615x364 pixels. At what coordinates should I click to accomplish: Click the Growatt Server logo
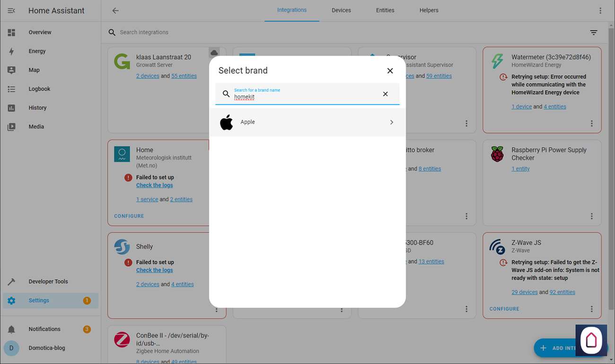[122, 61]
